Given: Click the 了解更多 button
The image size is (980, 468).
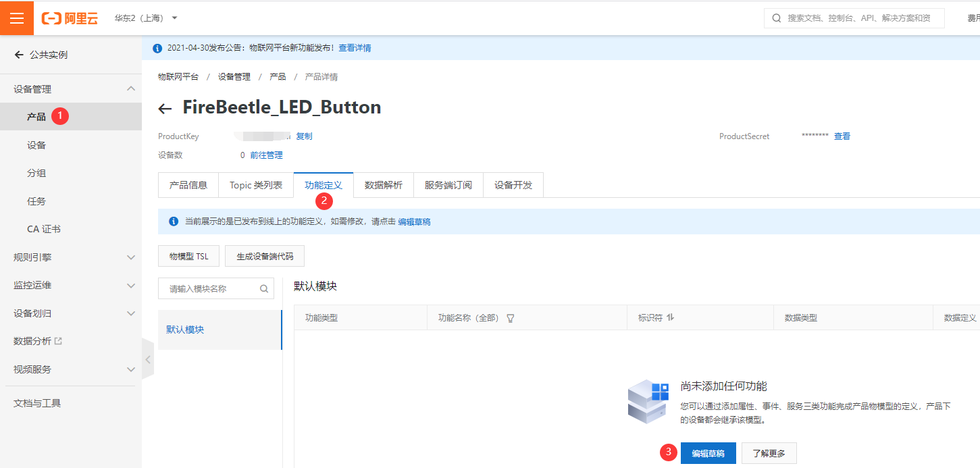Looking at the screenshot, I should [769, 454].
